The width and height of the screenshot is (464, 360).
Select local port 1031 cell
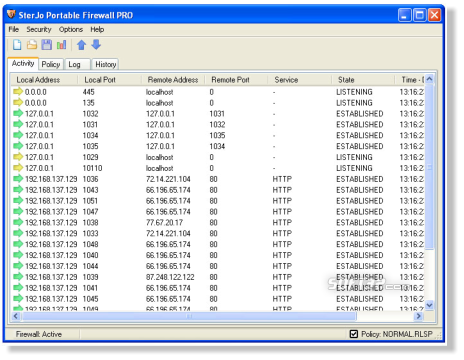click(90, 124)
